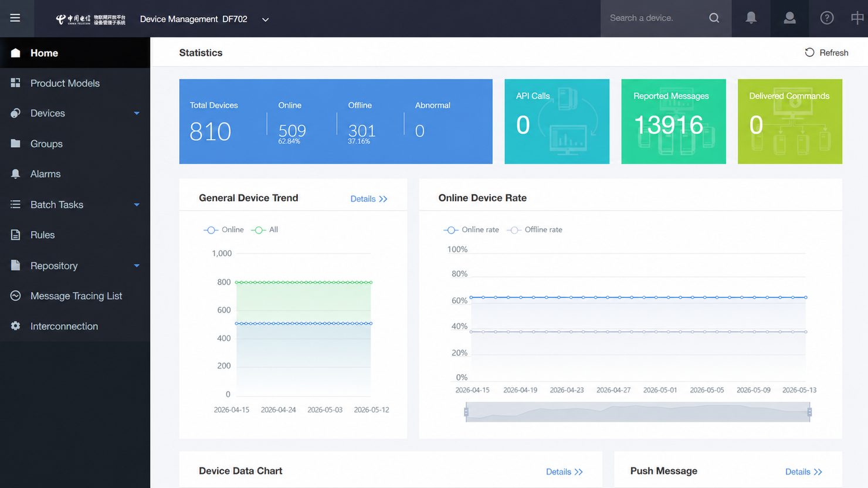Viewport: 868px width, 488px height.
Task: Click the Refresh button label
Action: point(833,53)
